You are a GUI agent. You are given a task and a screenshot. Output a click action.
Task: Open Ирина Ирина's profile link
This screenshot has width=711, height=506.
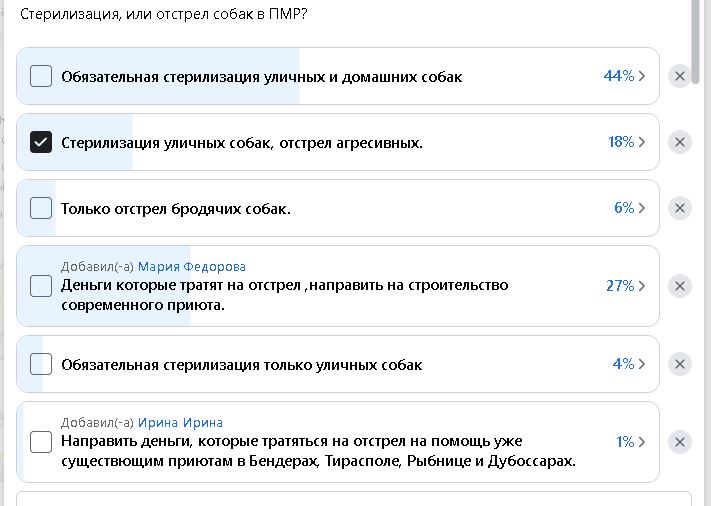pyautogui.click(x=180, y=423)
